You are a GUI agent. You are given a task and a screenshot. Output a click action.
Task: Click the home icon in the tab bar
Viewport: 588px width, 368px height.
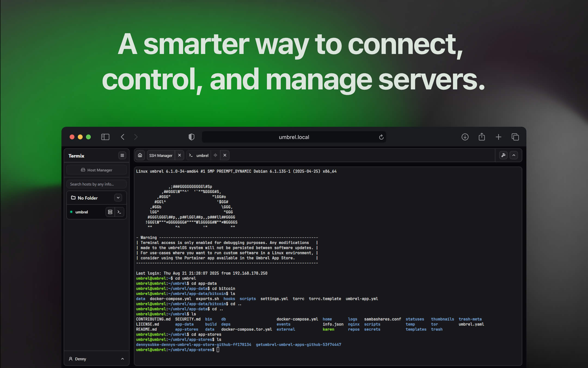click(x=140, y=155)
